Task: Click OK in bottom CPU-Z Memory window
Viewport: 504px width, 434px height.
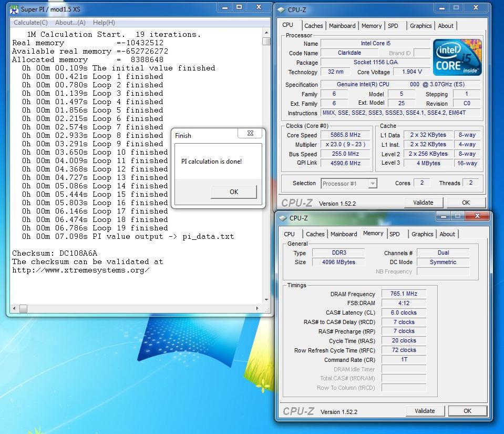Action: 467,411
